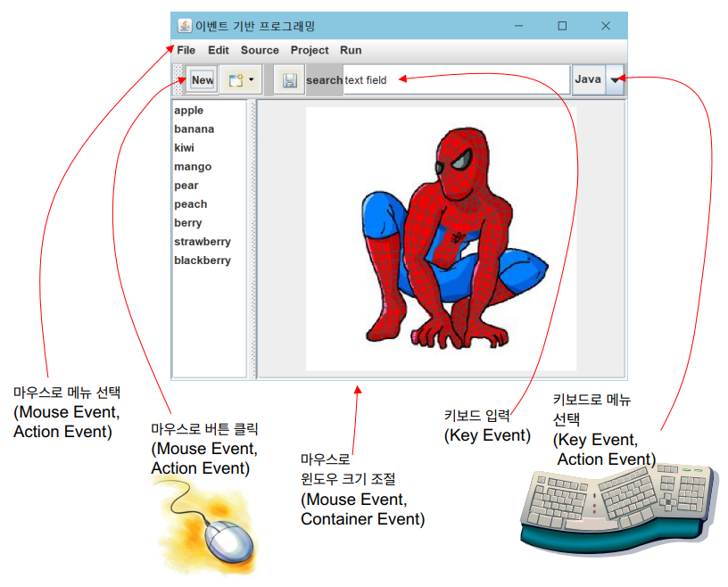Click the toolbar drag handle grip
Image resolution: width=728 pixels, height=587 pixels.
(178, 80)
